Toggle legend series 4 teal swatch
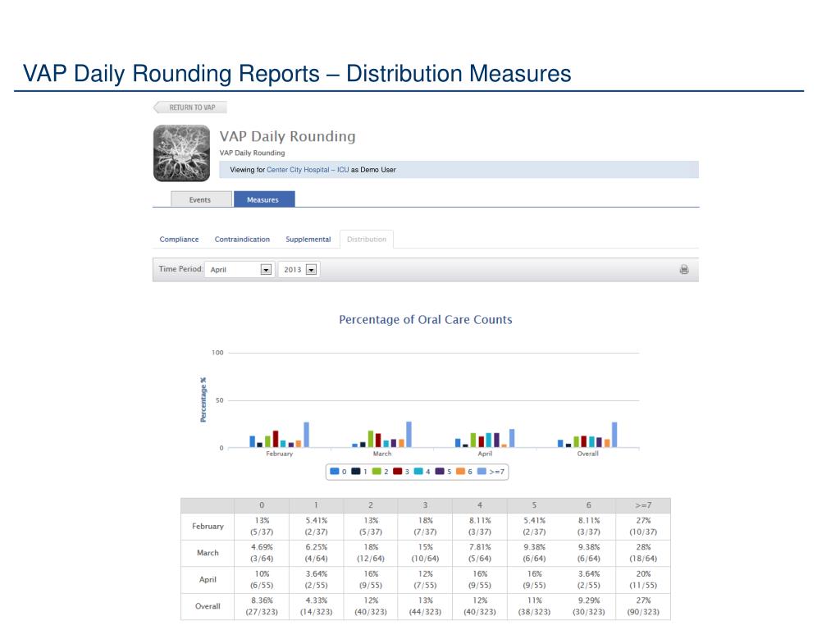 419,472
